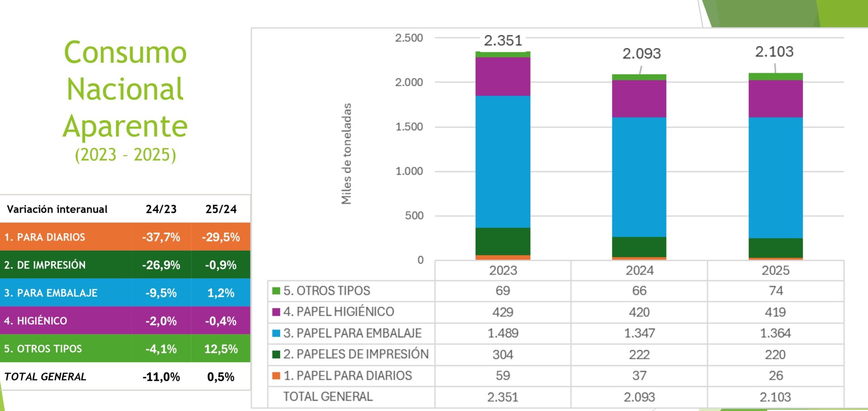868x411 pixels.
Task: Click the 304 impresión value for 2023
Action: 503,354
